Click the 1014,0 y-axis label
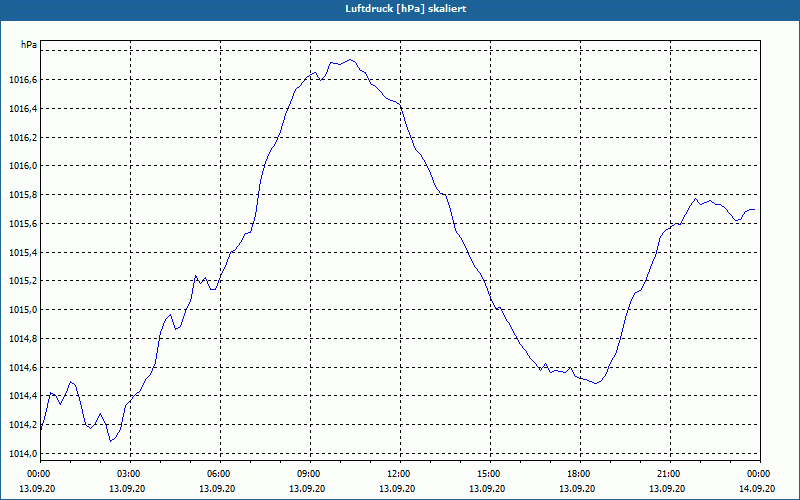 (22, 454)
